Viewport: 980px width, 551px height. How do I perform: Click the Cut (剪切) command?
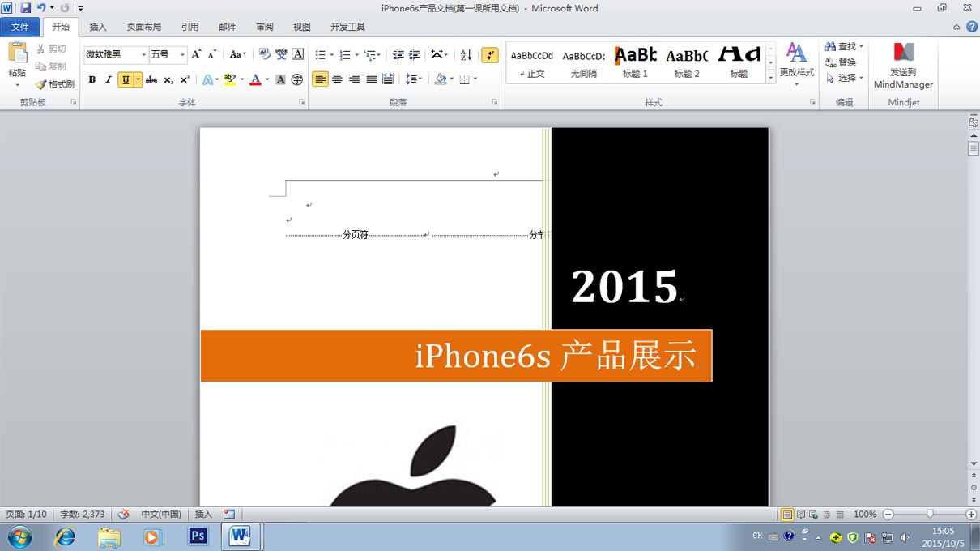coord(51,49)
